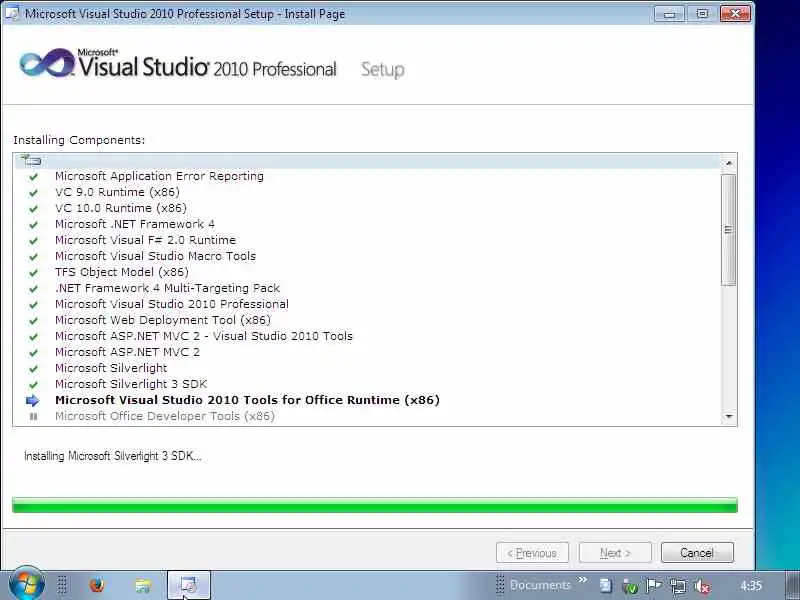Open the Windows Start menu orb
800x600 pixels.
[x=27, y=584]
